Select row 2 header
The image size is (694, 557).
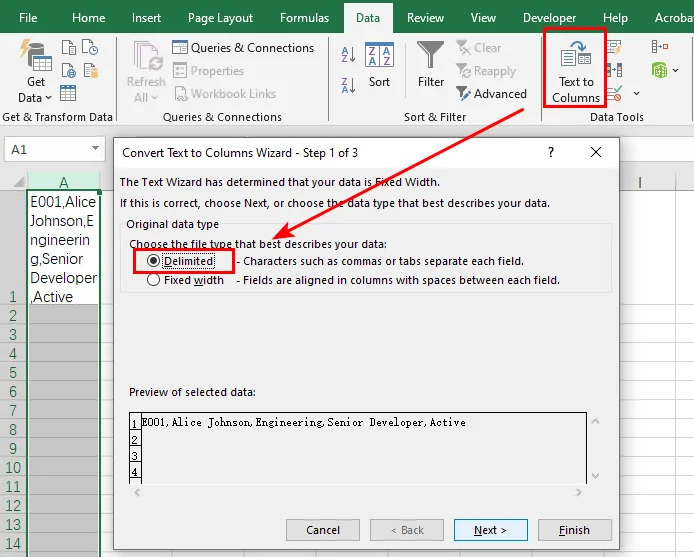(13, 316)
